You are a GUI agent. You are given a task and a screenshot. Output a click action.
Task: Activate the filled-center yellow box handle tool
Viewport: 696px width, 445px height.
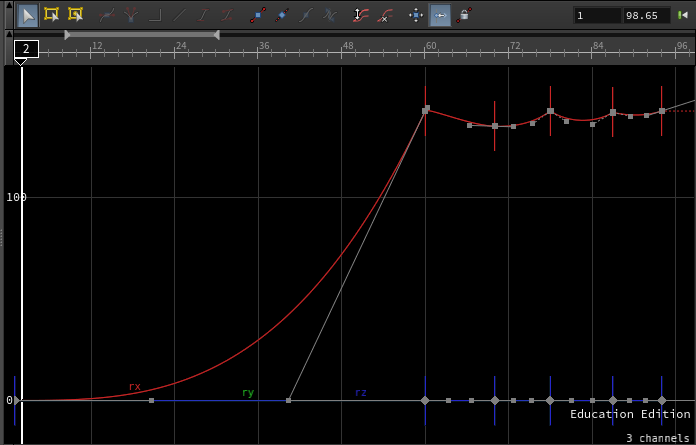tap(75, 15)
